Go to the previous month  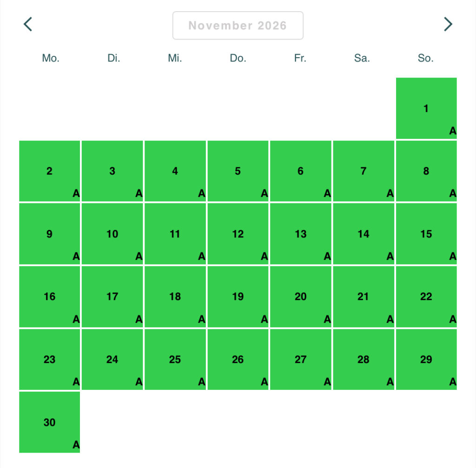point(28,24)
